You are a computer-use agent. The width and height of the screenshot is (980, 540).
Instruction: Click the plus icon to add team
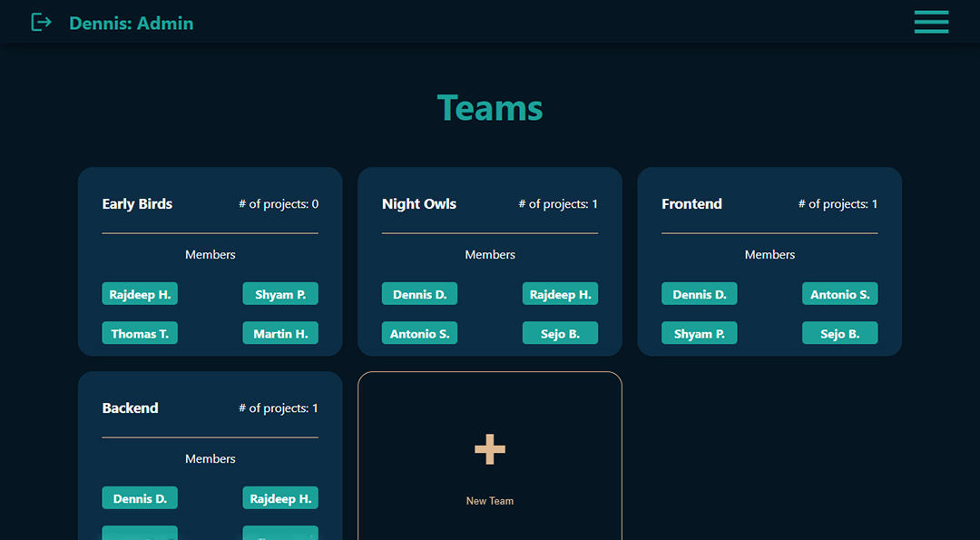(490, 449)
